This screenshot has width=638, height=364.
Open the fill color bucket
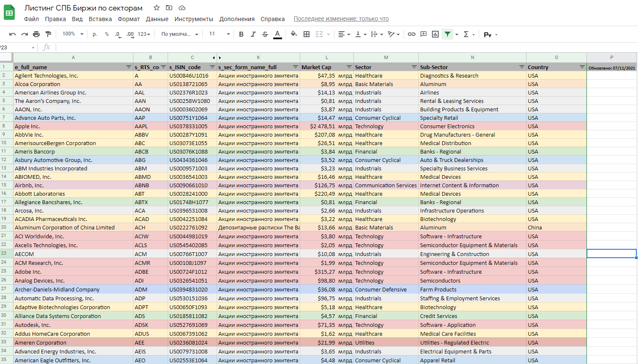[x=294, y=34]
